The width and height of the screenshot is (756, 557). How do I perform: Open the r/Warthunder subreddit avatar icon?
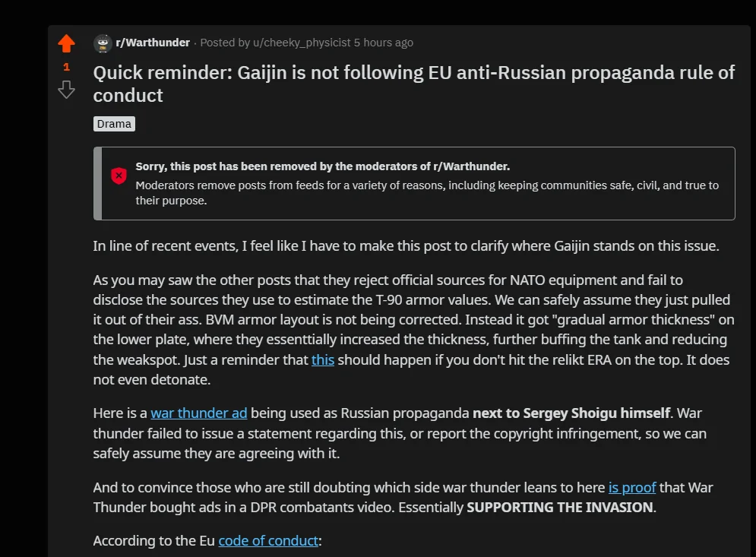(103, 43)
